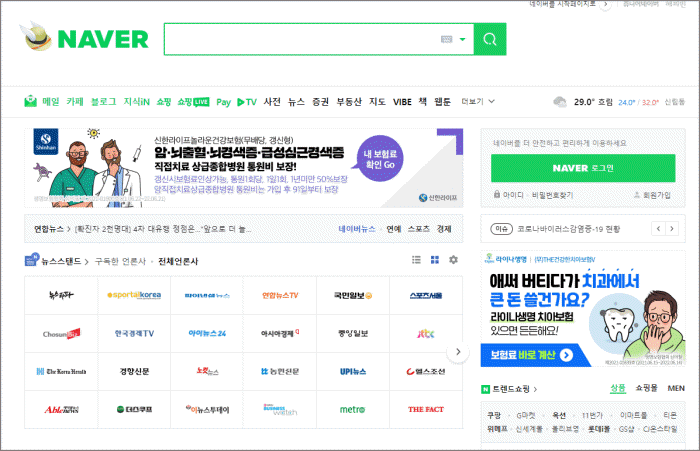
Task: Open 연예 entertainment news link
Action: 393,229
